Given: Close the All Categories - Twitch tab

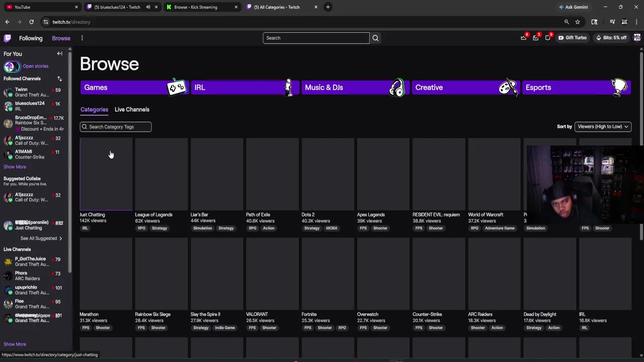Looking at the screenshot, I should tap(316, 7).
